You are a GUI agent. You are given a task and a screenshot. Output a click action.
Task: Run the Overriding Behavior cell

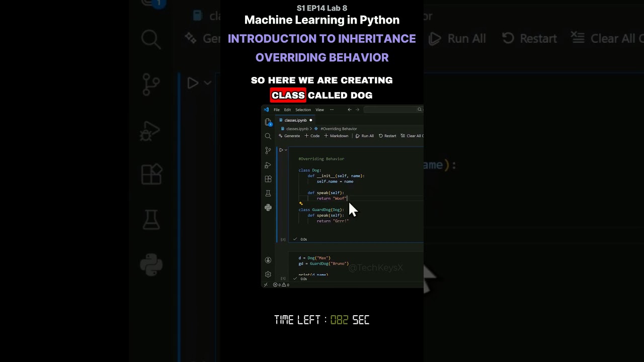pos(281,150)
